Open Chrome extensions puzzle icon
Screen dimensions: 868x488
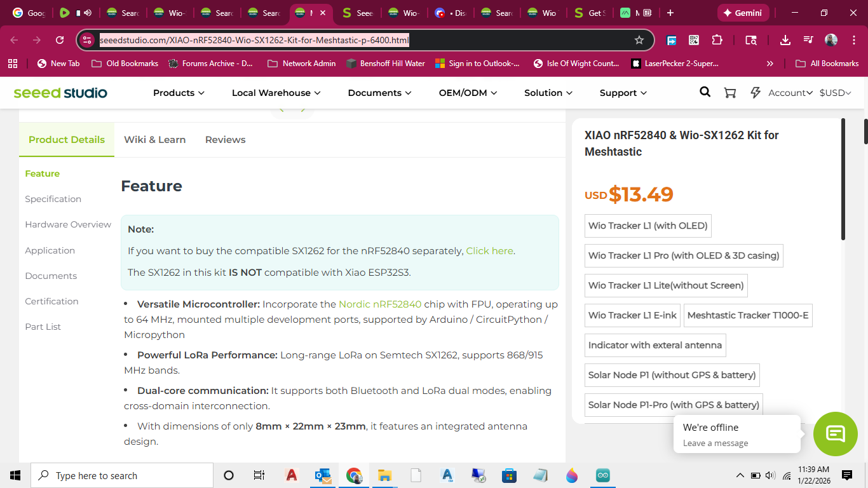point(717,40)
